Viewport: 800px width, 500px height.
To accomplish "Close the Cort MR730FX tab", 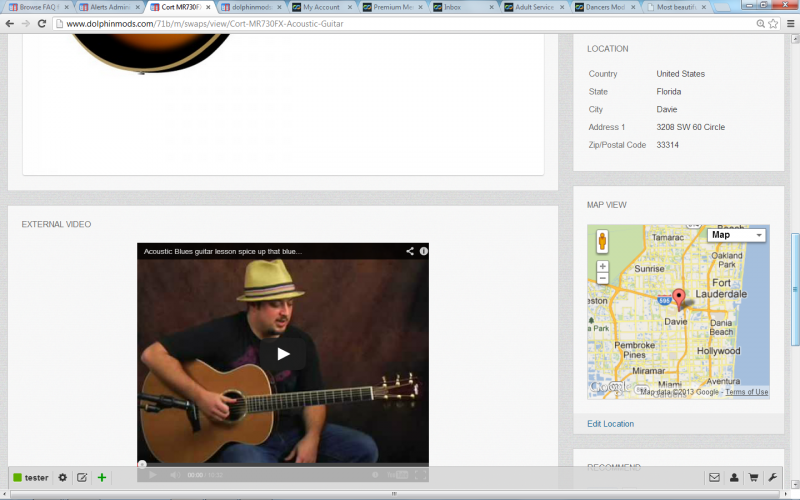I will pyautogui.click(x=208, y=7).
